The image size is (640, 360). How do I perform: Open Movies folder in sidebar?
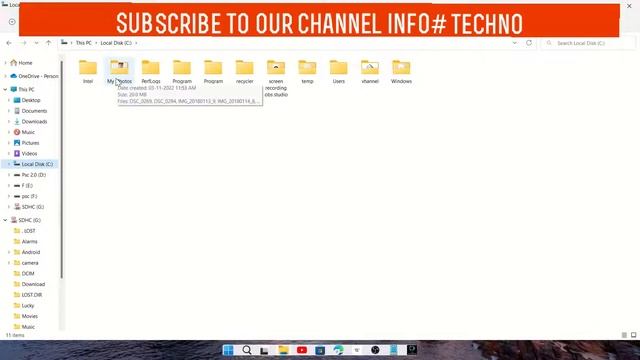click(29, 316)
